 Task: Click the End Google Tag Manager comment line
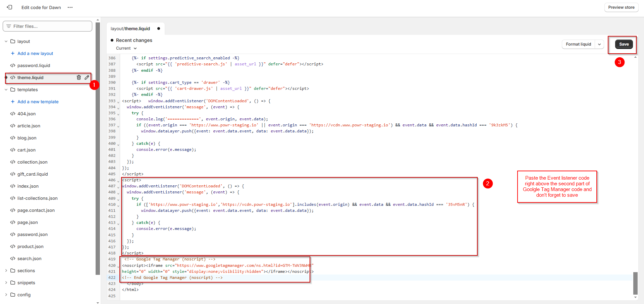(x=172, y=278)
